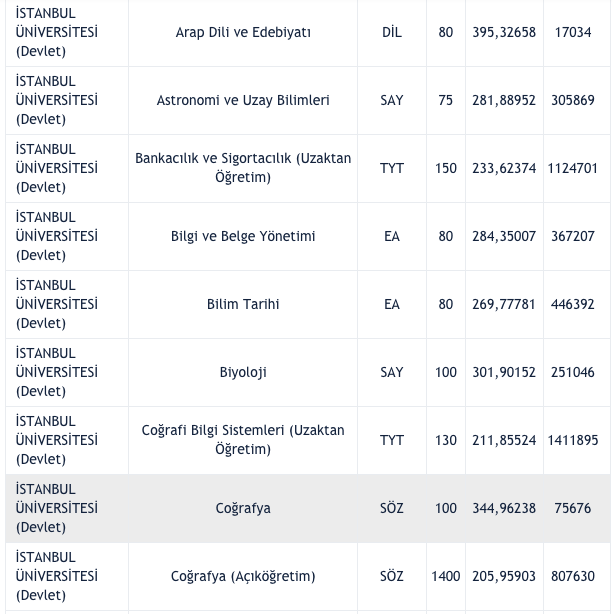Click Coğrafya (Açıköğretim) program cell
Image resolution: width=612 pixels, height=614 pixels.
pos(243,576)
